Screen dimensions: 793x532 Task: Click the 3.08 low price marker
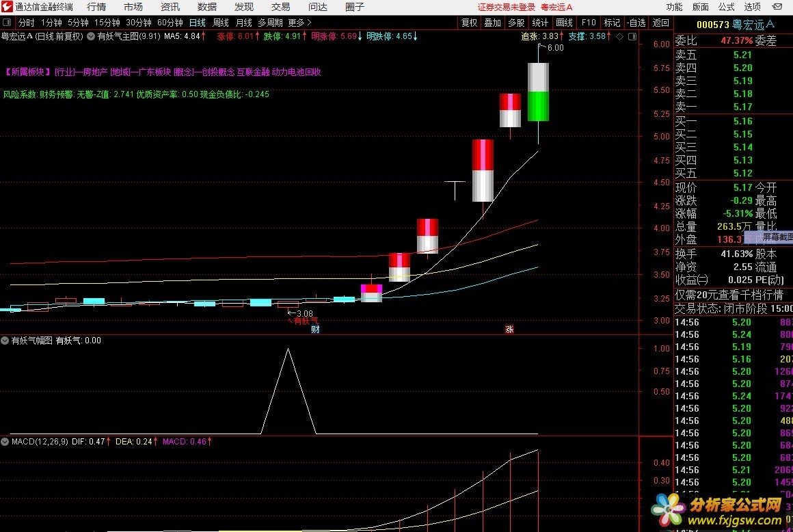304,314
